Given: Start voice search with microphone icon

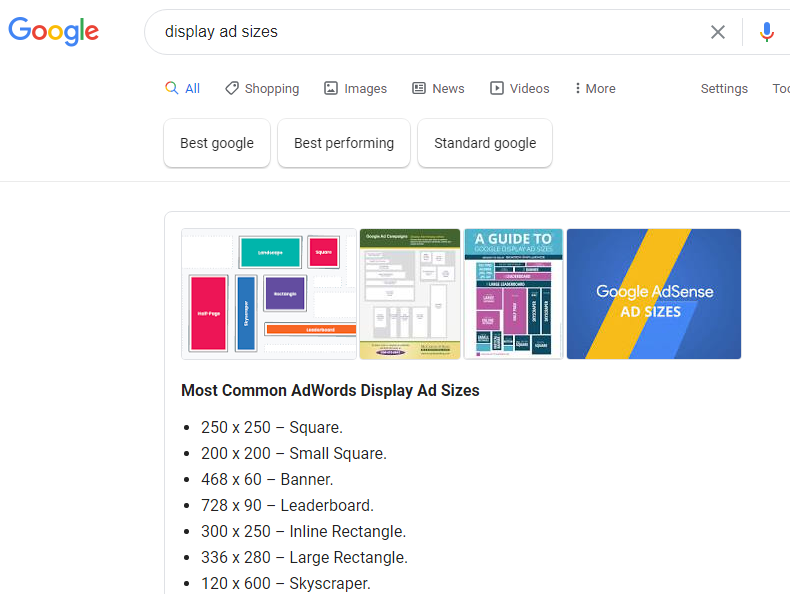Looking at the screenshot, I should click(767, 32).
